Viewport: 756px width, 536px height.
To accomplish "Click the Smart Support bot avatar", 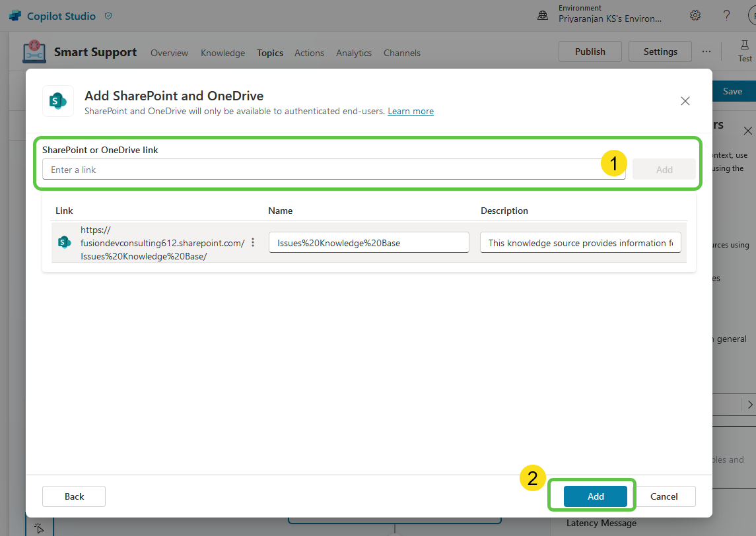I will (x=34, y=51).
